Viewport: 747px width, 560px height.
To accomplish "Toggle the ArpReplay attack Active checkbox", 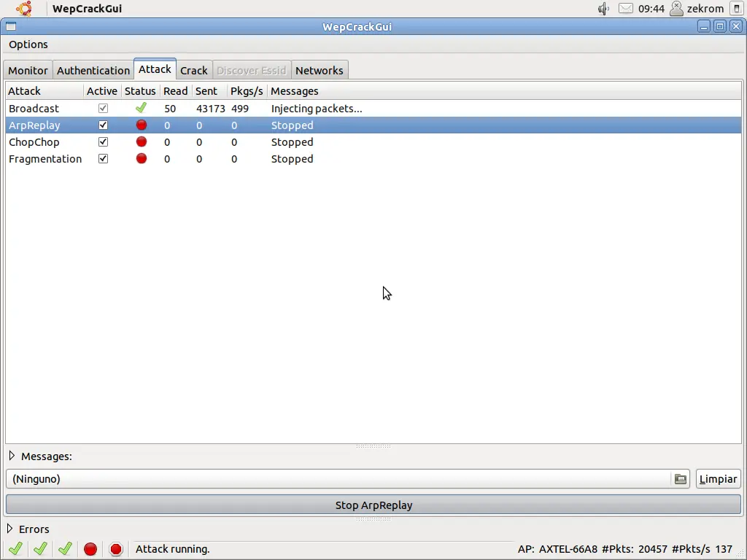I will (x=103, y=125).
